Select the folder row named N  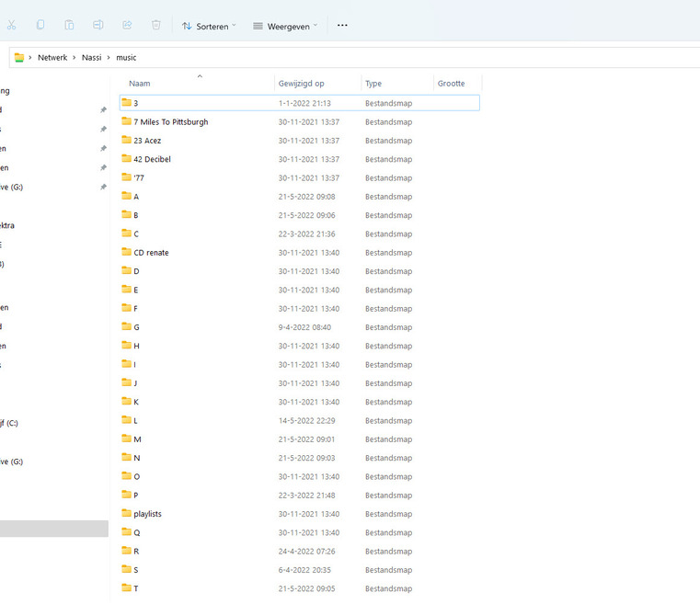click(x=300, y=458)
